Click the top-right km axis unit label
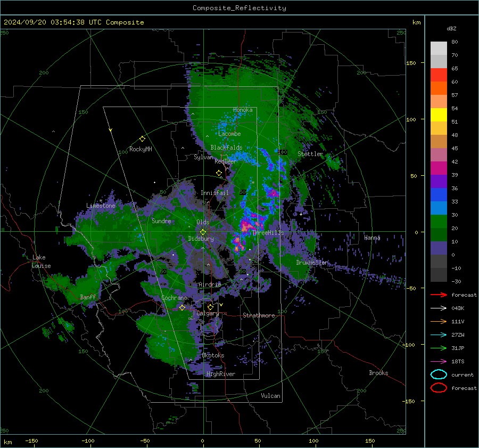This screenshot has width=479, height=448. (416, 22)
